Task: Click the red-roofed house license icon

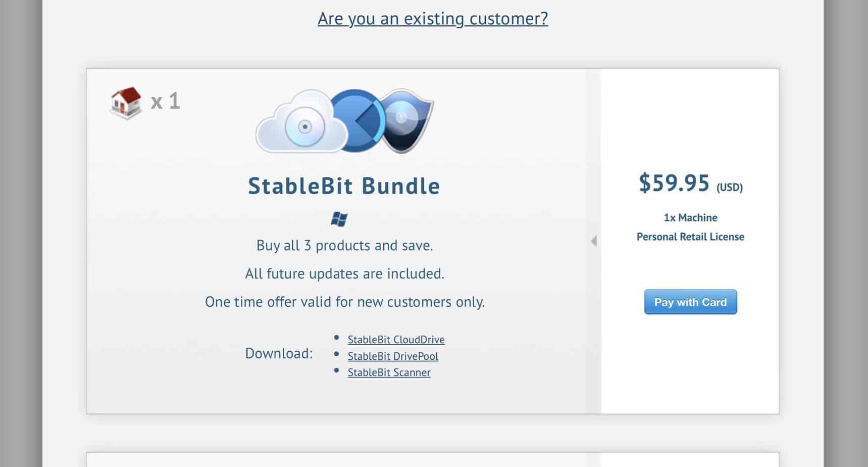Action: [126, 103]
